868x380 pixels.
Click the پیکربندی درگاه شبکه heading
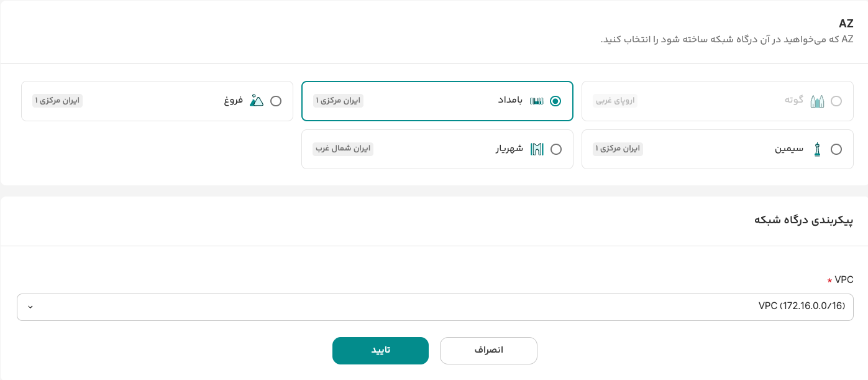tap(803, 220)
